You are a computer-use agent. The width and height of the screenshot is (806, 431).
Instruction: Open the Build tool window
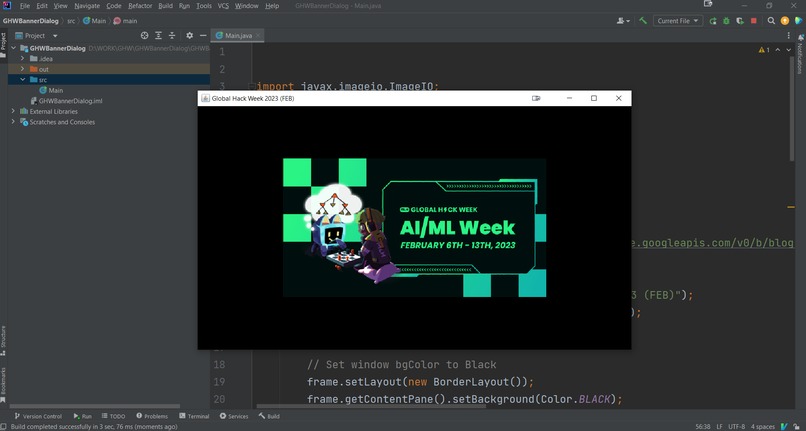pyautogui.click(x=269, y=416)
